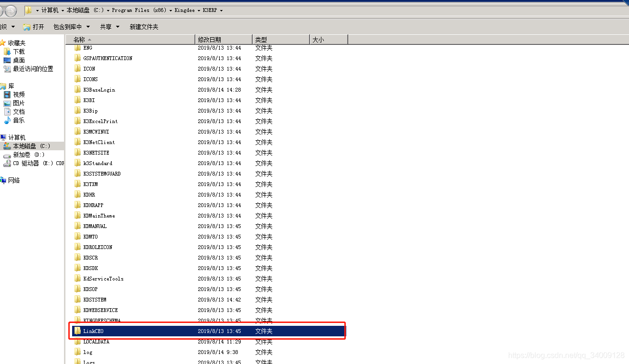Select the log folder row

click(208, 352)
